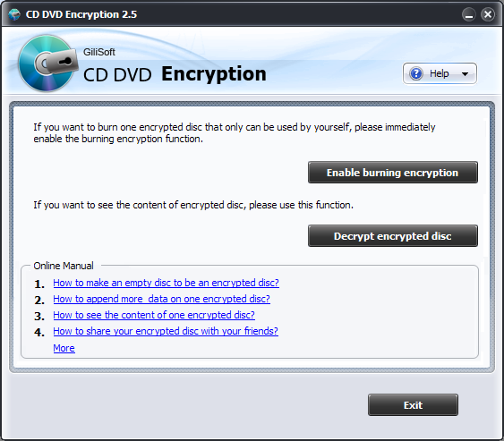Click the CD DVD Encryption 2.5 title bar
This screenshot has height=441, width=504.
[81, 14]
